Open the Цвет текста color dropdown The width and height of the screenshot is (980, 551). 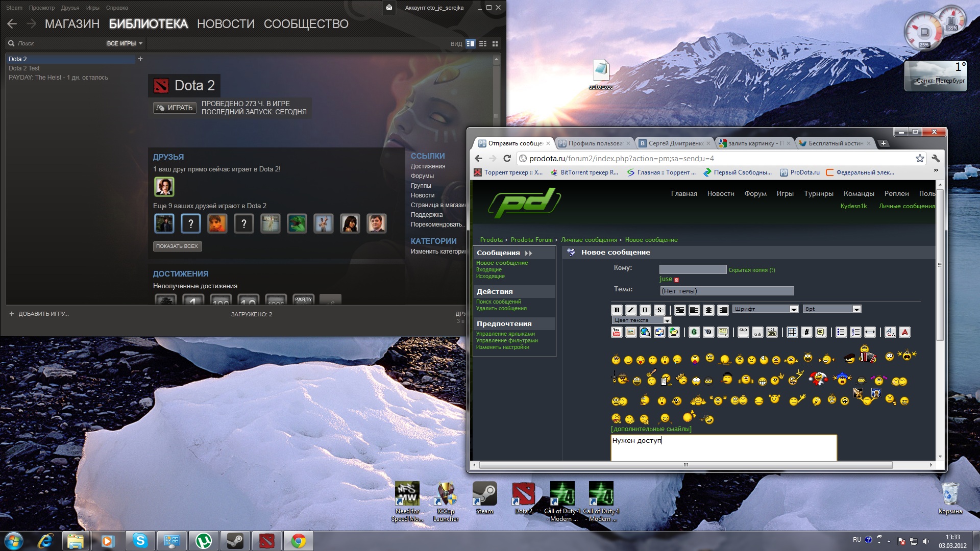pyautogui.click(x=642, y=320)
